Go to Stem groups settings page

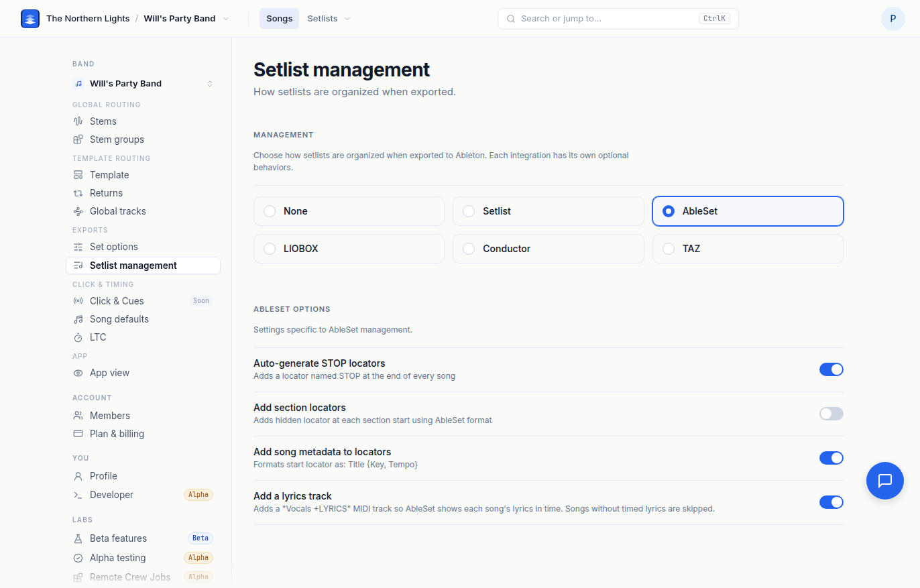tap(143, 139)
